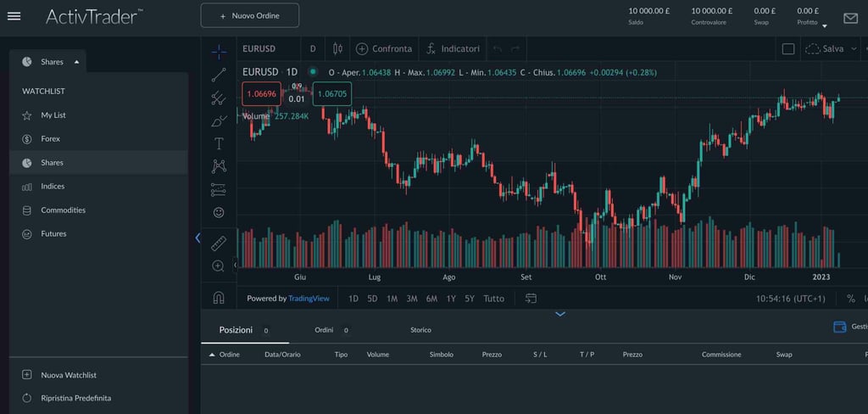Select Commodities in the watchlist
Screen dimensions: 868x414
(63, 210)
